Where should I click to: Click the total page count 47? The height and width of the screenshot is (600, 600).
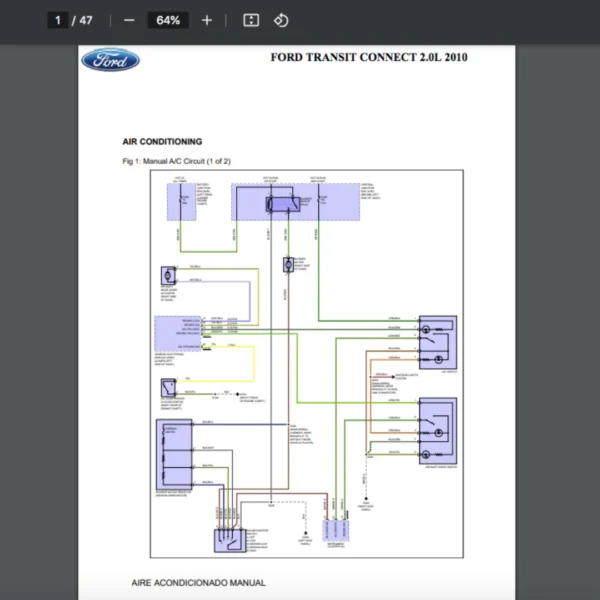click(86, 20)
